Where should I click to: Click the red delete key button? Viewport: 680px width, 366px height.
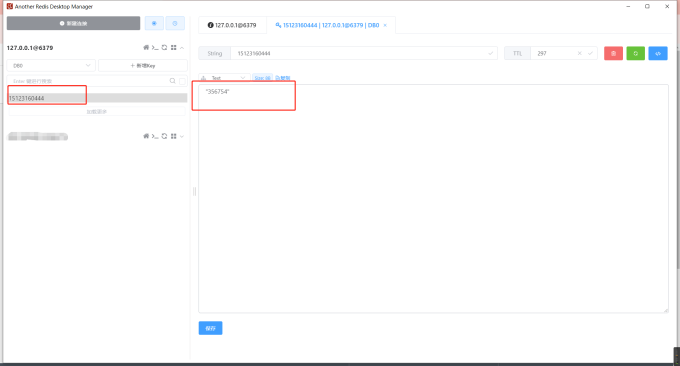613,53
